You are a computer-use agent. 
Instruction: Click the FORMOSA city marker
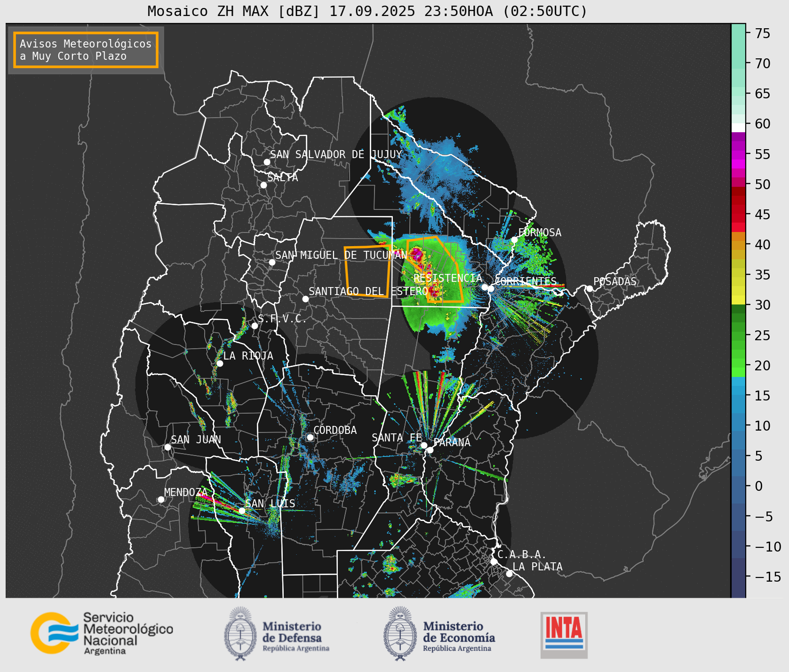pyautogui.click(x=515, y=240)
